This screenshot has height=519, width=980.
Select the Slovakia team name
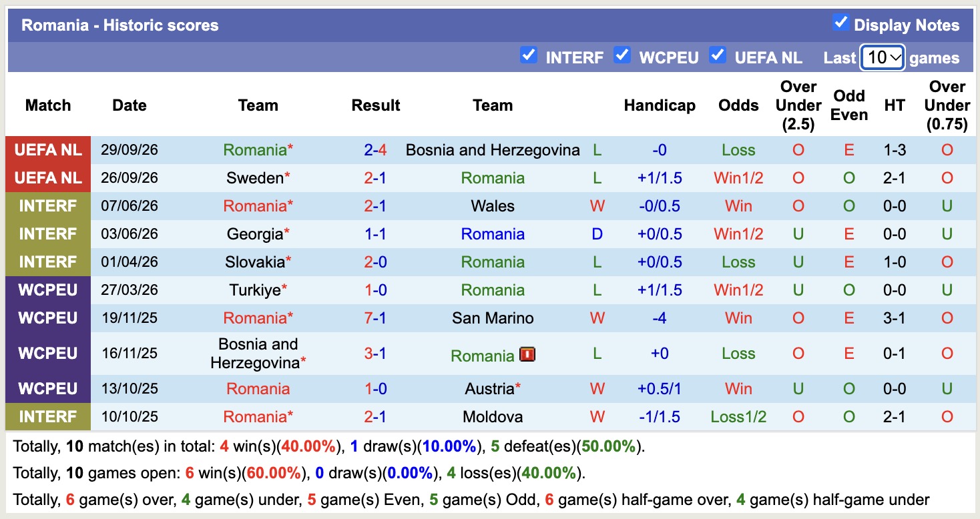click(x=254, y=262)
